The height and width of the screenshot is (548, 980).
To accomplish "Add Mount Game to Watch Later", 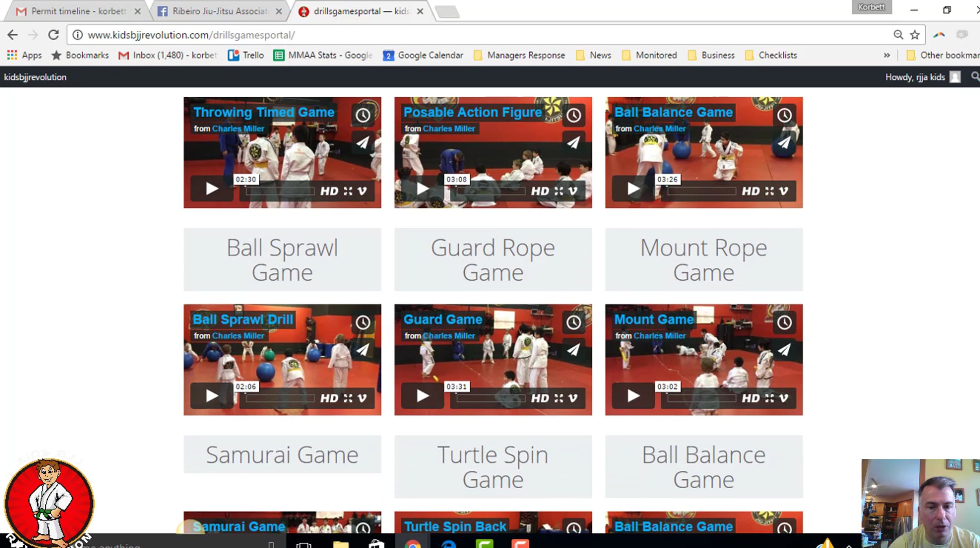I will pos(784,322).
